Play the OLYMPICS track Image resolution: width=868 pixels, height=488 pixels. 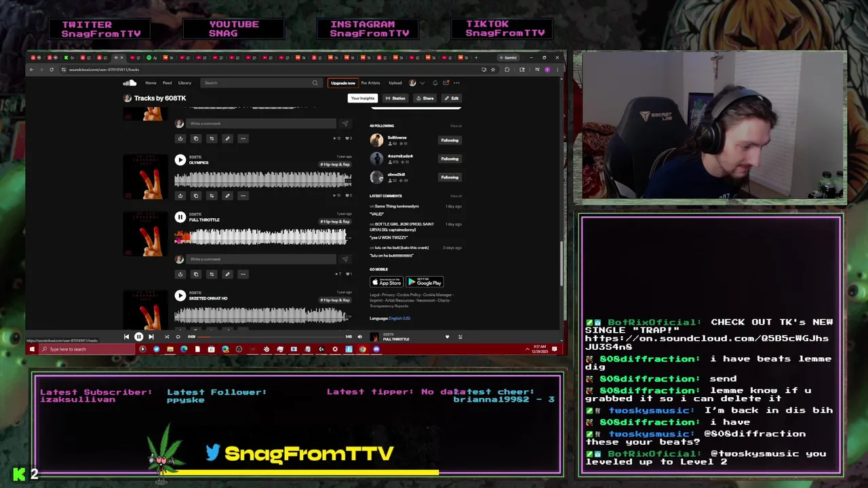tap(180, 160)
